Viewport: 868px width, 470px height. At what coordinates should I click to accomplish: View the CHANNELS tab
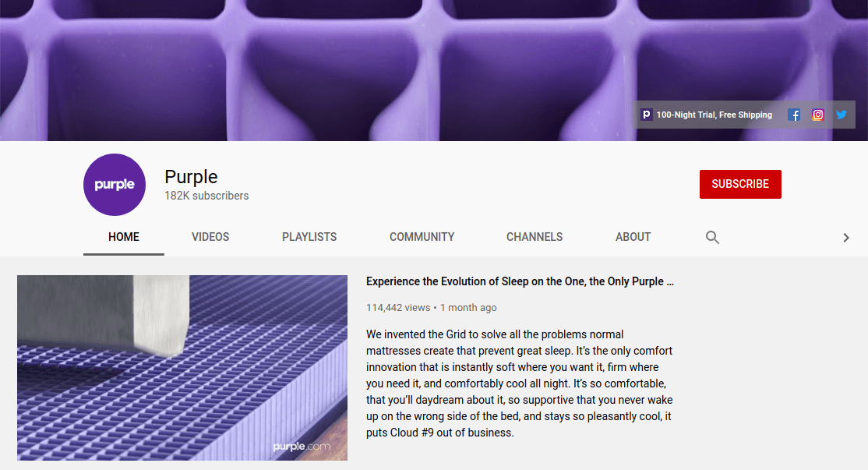click(x=535, y=237)
